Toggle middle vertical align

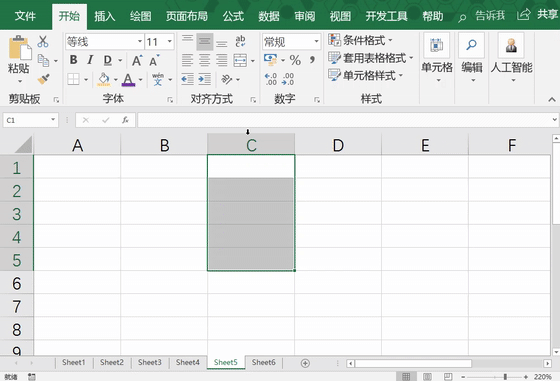pos(205,42)
